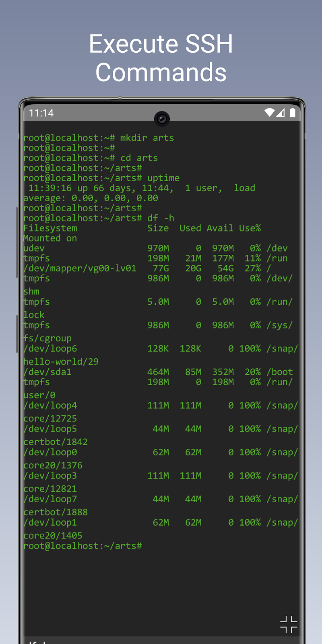
Task: Tap the cellular signal icon
Action: (x=280, y=113)
